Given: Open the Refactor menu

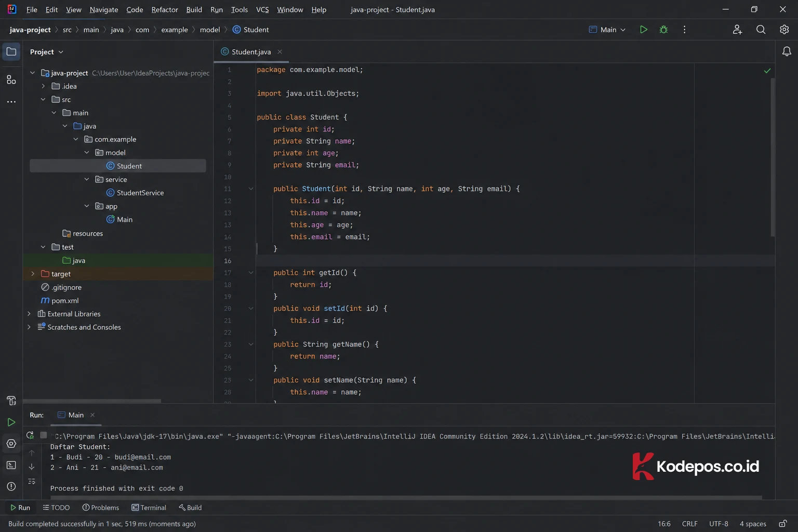Looking at the screenshot, I should tap(165, 9).
